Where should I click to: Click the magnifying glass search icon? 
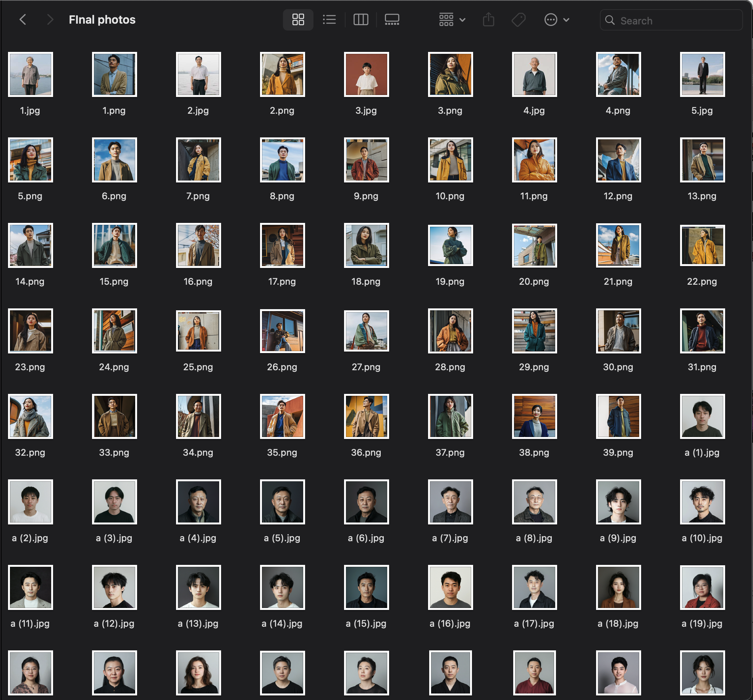click(x=610, y=20)
